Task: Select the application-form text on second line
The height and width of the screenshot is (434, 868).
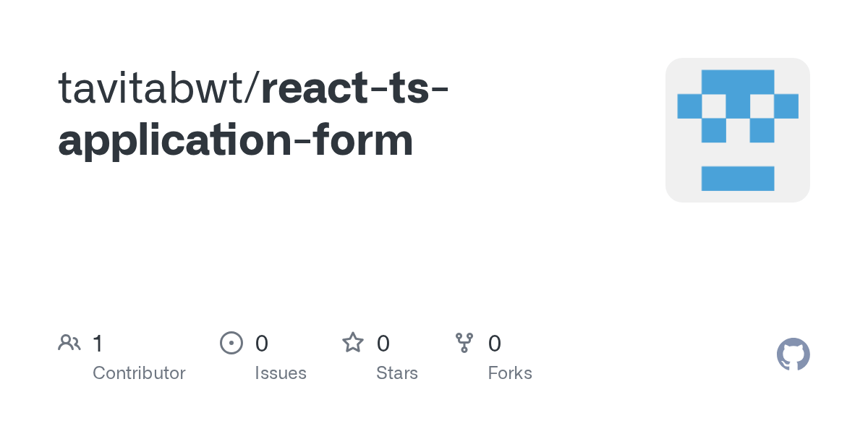Action: coord(236,140)
